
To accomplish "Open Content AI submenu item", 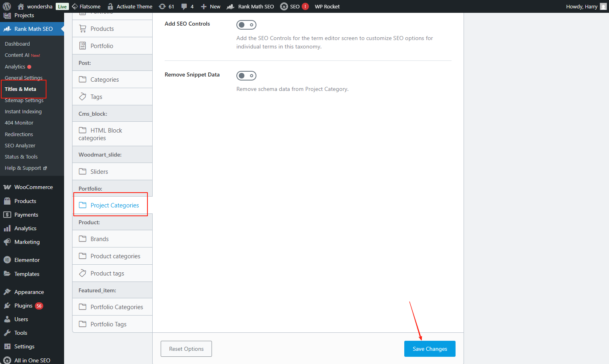I will [22, 55].
